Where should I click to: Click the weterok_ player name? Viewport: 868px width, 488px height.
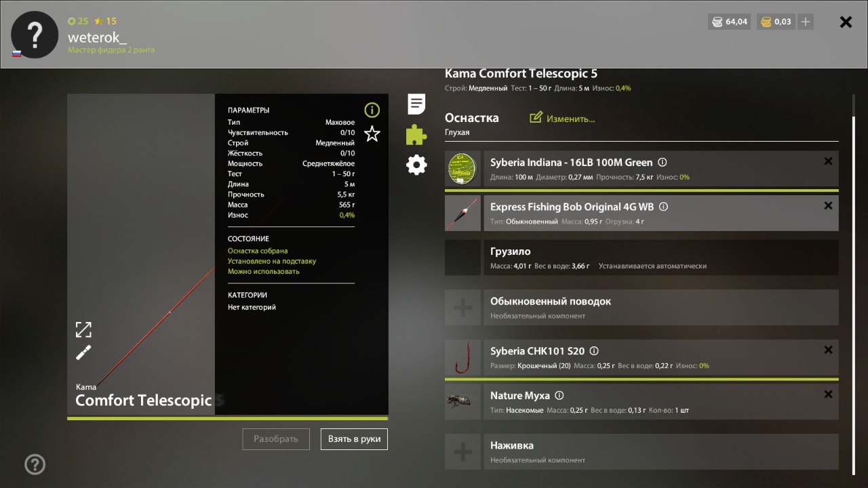97,37
